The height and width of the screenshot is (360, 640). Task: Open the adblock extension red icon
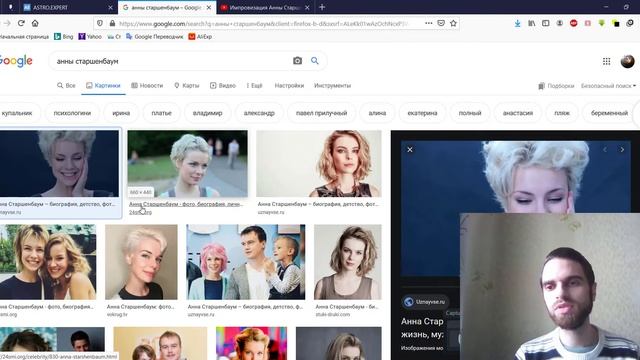(x=573, y=23)
